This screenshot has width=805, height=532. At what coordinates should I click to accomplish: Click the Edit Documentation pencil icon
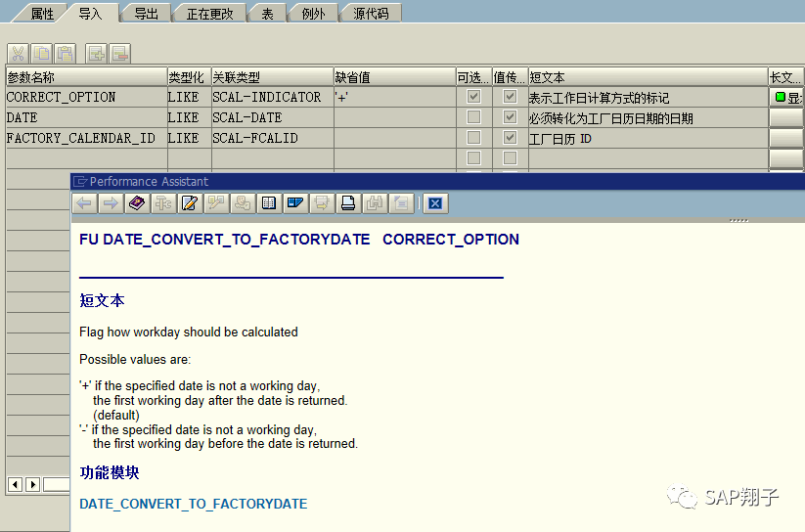coord(190,203)
